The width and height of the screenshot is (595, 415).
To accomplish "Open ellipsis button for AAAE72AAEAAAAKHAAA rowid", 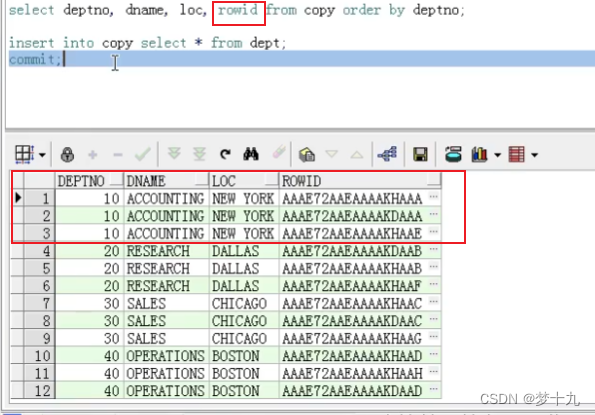I will point(434,197).
